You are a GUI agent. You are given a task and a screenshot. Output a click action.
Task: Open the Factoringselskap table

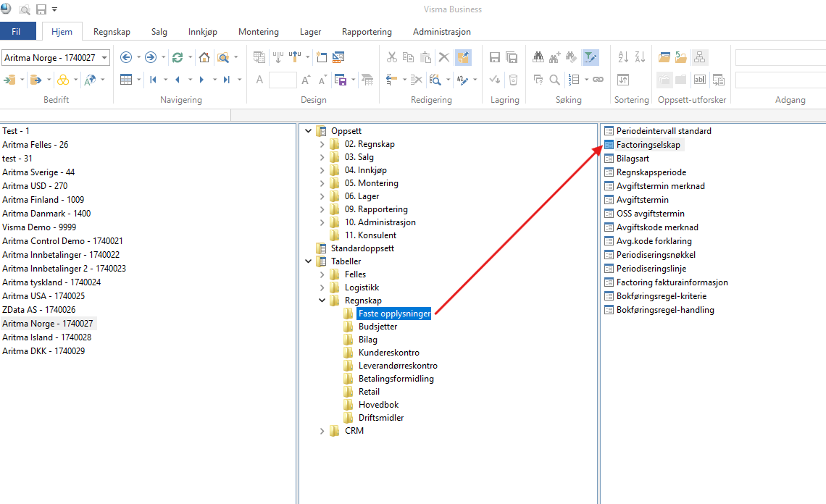click(648, 145)
